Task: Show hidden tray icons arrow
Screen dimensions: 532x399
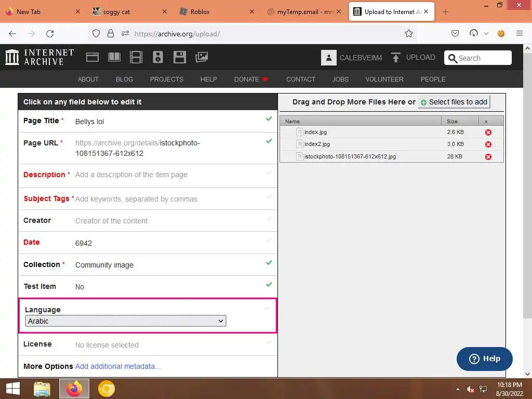Action: 458,389
